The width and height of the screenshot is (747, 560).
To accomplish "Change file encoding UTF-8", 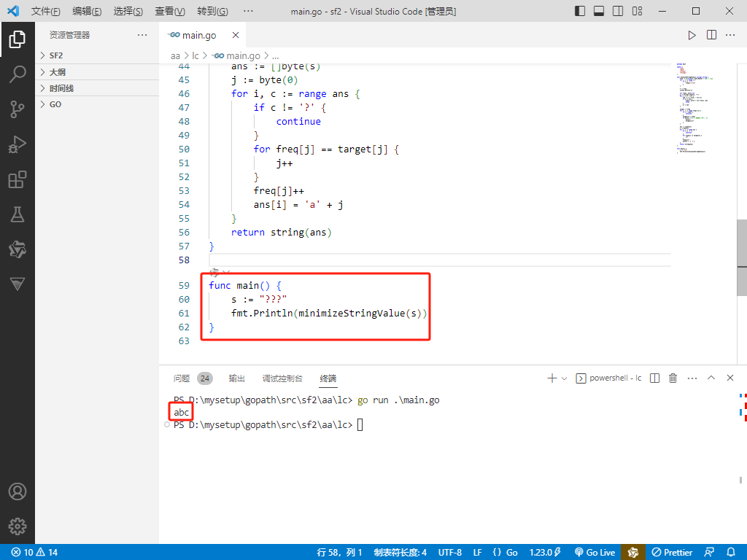I will [x=449, y=553].
